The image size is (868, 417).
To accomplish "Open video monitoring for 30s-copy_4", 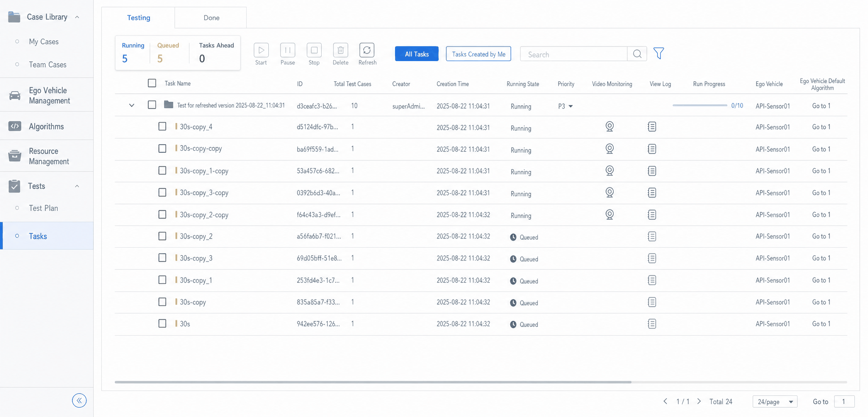I will [x=609, y=126].
